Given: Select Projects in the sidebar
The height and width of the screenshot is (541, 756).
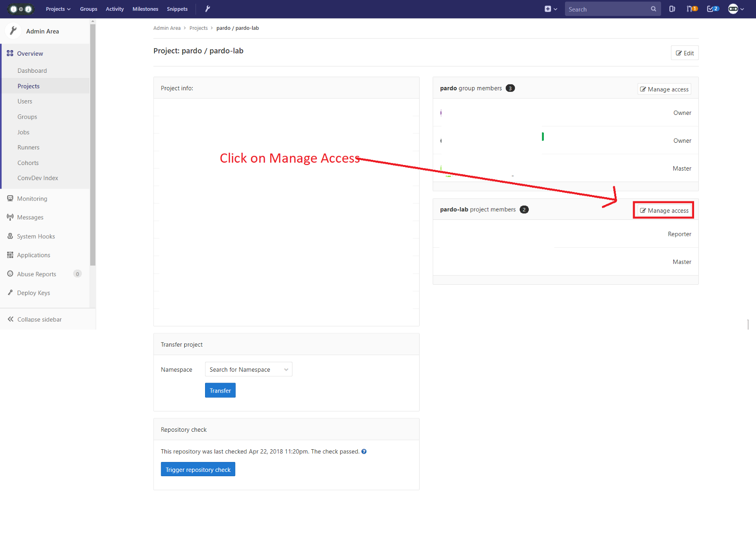Looking at the screenshot, I should [28, 86].
